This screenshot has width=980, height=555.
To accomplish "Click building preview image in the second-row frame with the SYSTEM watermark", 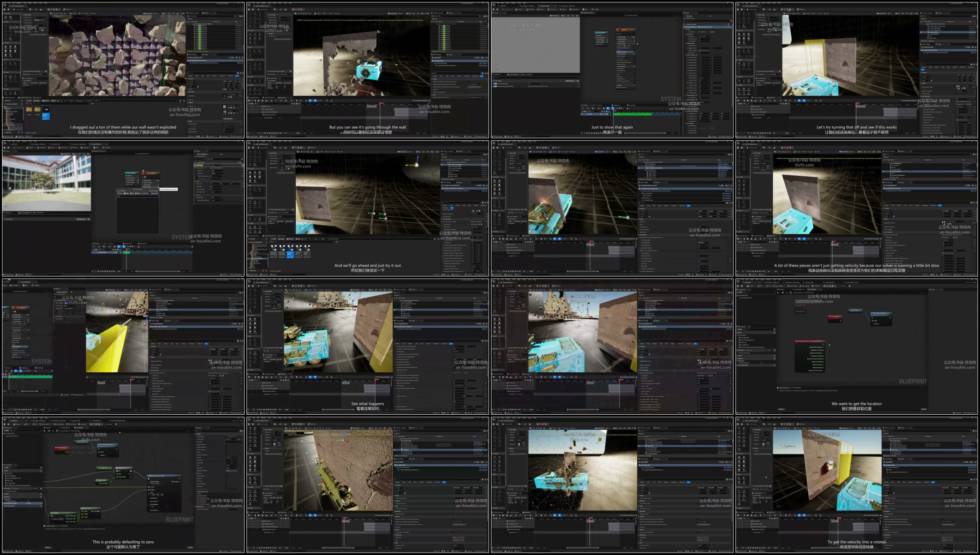I will coord(46,182).
